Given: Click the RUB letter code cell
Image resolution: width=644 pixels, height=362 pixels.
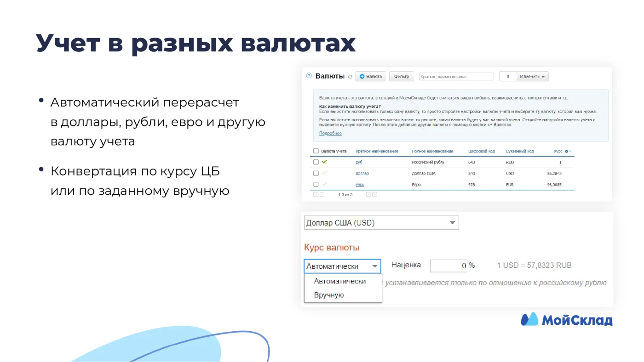Looking at the screenshot, I should click(x=510, y=162).
